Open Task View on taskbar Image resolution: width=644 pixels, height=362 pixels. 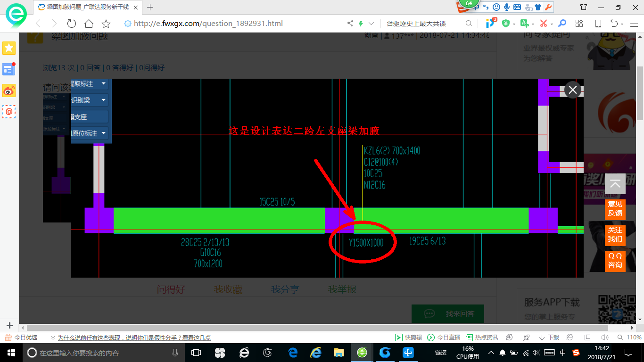tap(196, 352)
